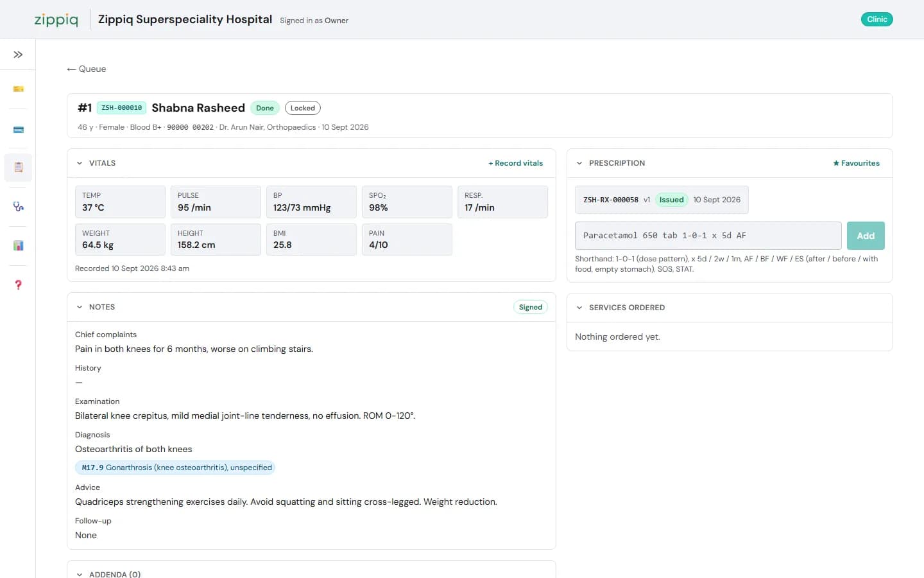Image resolution: width=924 pixels, height=578 pixels.
Task: Select the PULSE 95 /min vital card
Action: coord(216,202)
